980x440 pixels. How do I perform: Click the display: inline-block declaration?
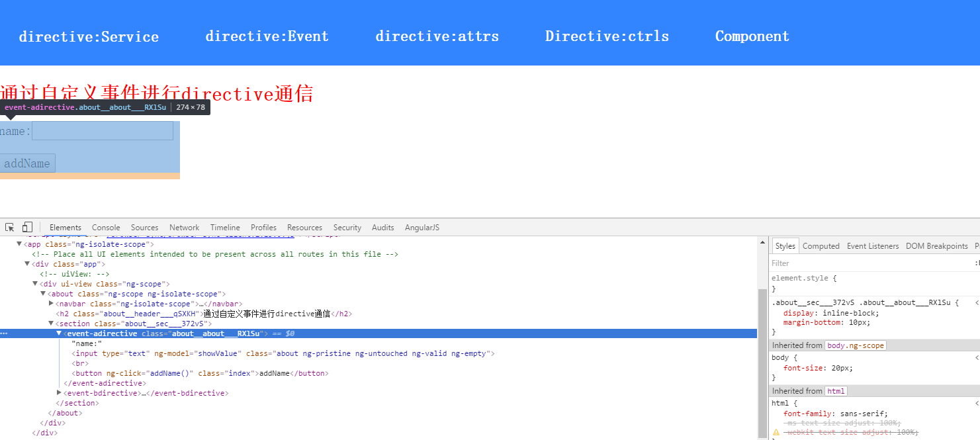(x=831, y=313)
